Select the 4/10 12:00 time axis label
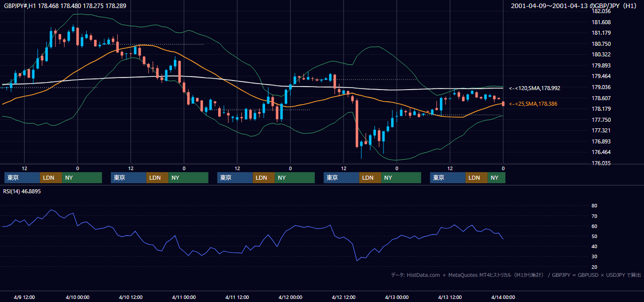 coord(131,297)
